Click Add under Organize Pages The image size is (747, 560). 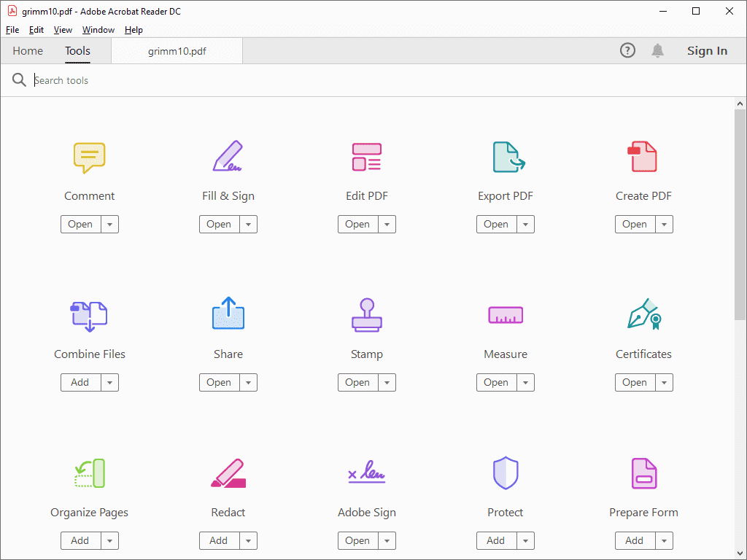pyautogui.click(x=80, y=540)
